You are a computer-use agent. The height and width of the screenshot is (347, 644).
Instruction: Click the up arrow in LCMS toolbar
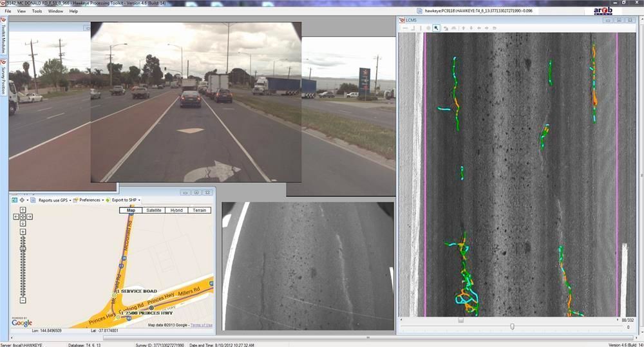463,28
